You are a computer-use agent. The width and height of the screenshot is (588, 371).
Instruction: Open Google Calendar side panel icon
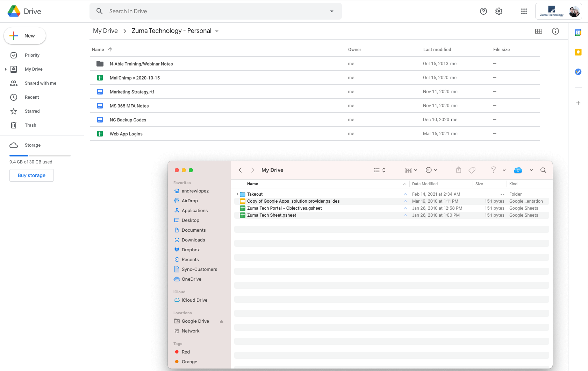pos(578,33)
